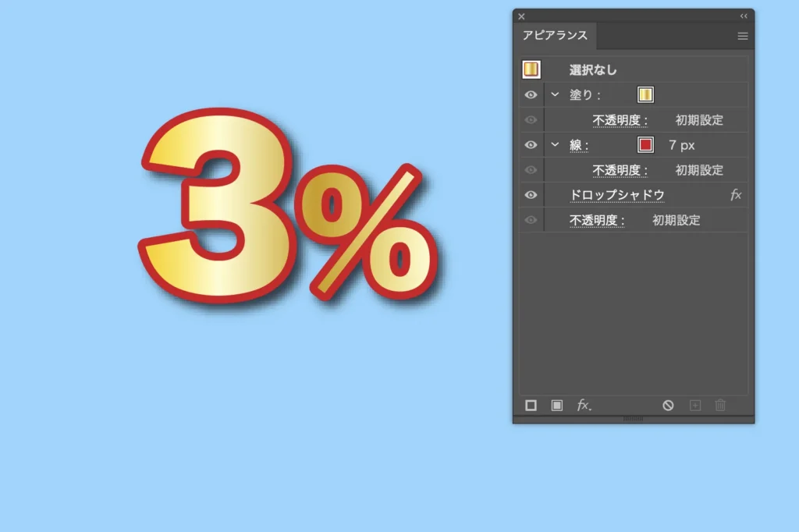The width and height of the screenshot is (799, 532).
Task: Click the red stroke color swatch
Action: [x=645, y=145]
